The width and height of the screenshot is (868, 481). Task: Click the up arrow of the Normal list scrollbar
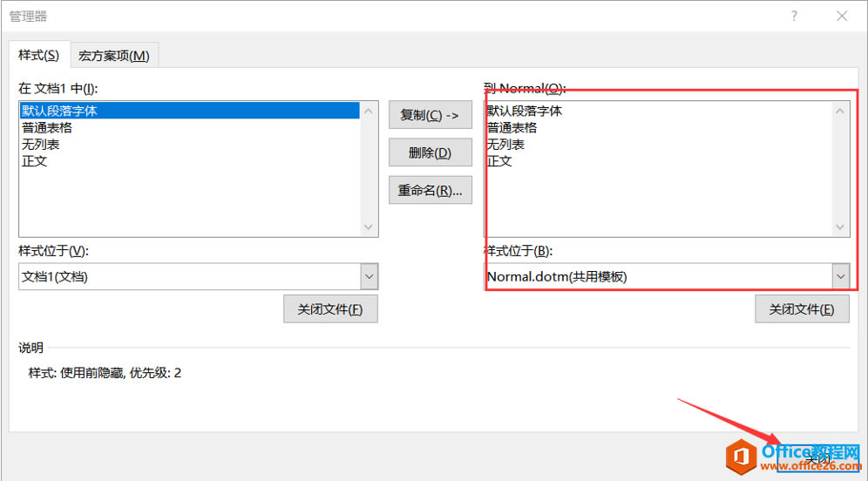840,112
